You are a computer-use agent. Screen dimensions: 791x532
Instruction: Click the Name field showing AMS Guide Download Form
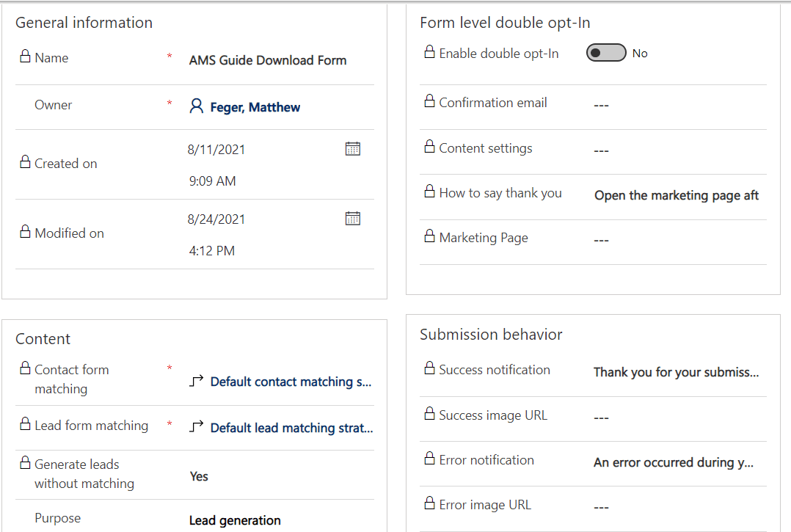point(268,60)
